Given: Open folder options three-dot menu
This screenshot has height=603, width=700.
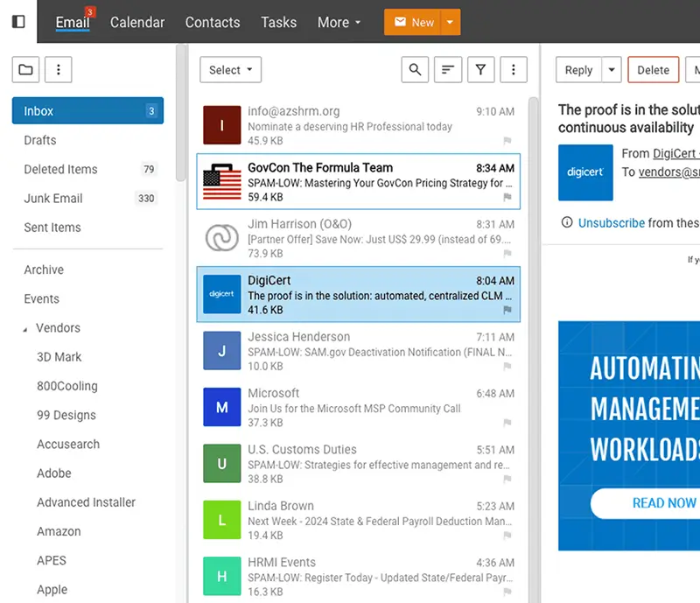Looking at the screenshot, I should coord(59,70).
